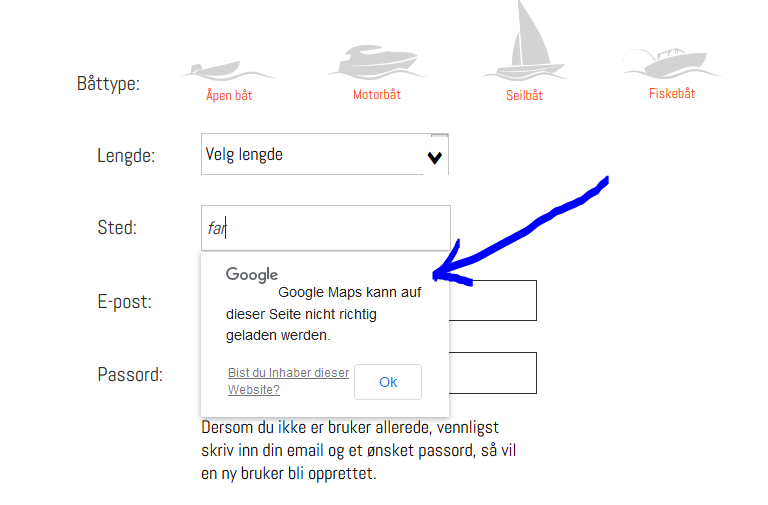Click the Motorbåt text label
The image size is (768, 505).
(x=377, y=95)
